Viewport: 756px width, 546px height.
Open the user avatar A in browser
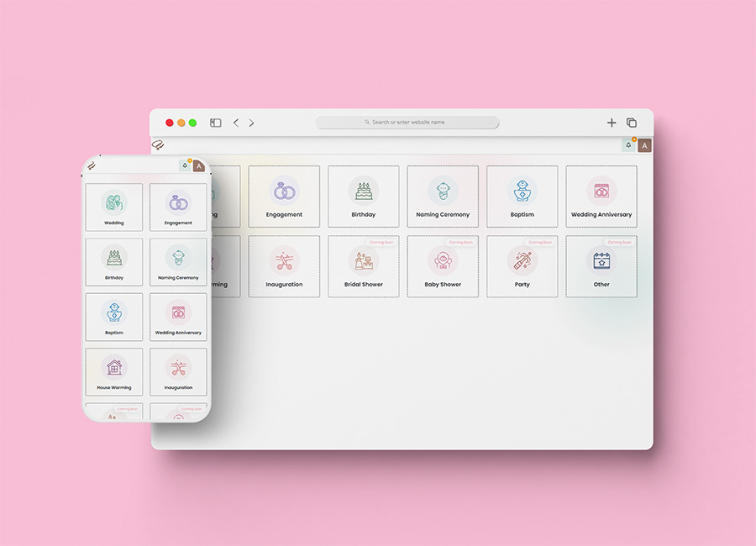[644, 145]
